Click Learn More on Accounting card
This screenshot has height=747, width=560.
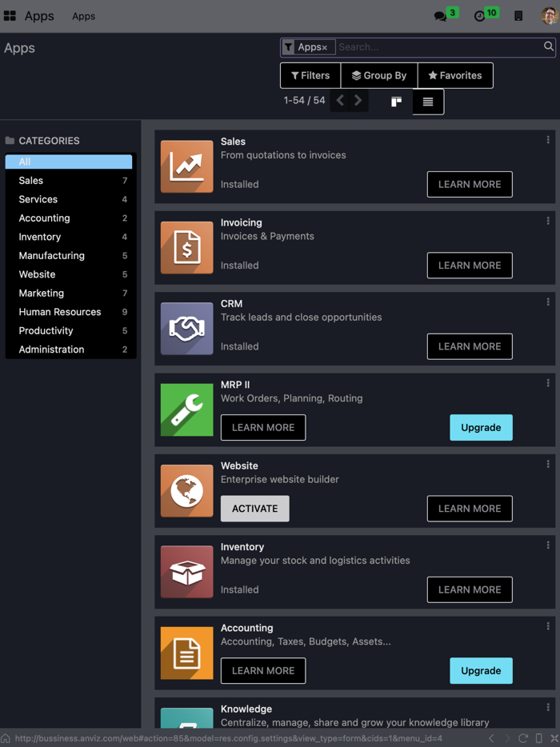[263, 671]
